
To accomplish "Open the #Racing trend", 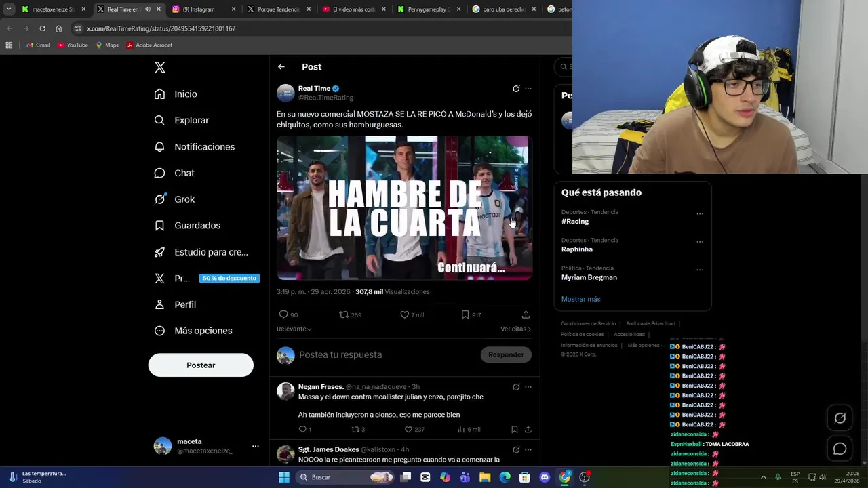I will [575, 222].
